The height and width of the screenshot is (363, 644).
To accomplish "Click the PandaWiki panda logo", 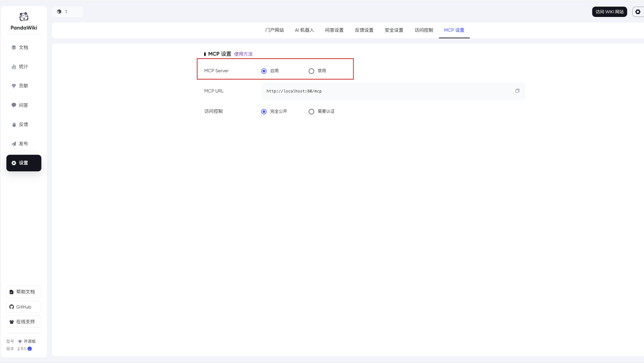I will click(x=24, y=17).
